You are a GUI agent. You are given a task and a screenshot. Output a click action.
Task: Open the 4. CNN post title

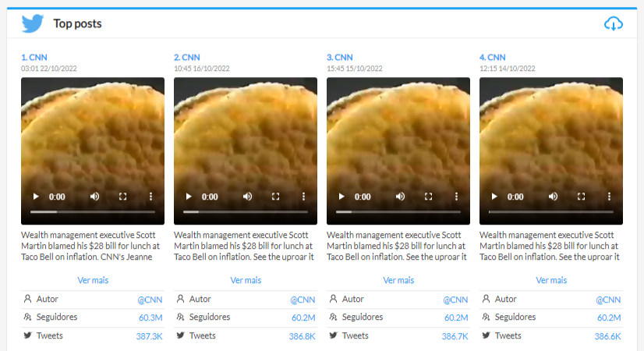[492, 57]
